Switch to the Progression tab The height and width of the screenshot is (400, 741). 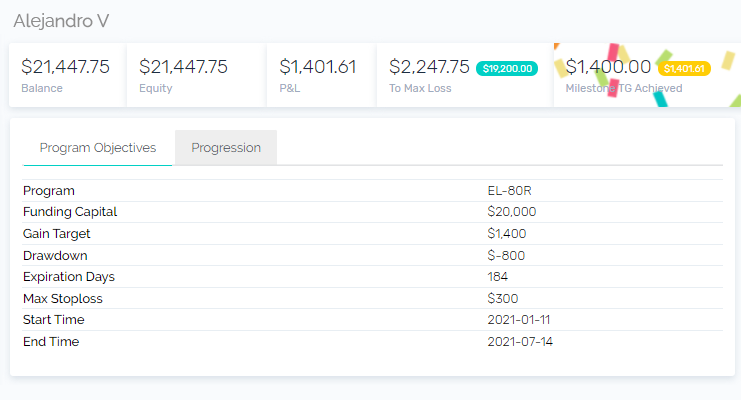[x=226, y=148]
